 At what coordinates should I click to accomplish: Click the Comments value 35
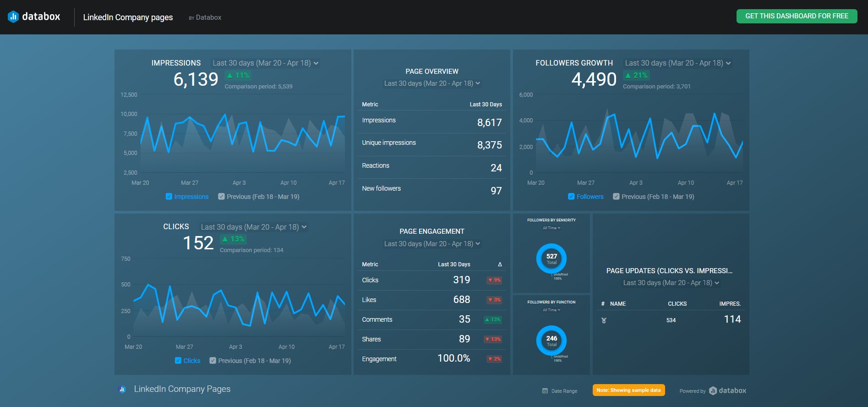click(x=465, y=319)
